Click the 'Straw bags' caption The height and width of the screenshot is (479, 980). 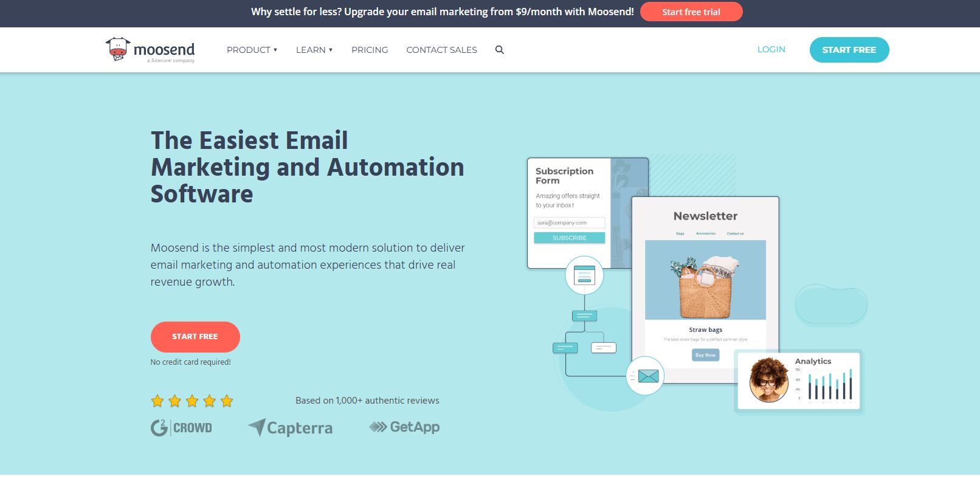(x=706, y=329)
